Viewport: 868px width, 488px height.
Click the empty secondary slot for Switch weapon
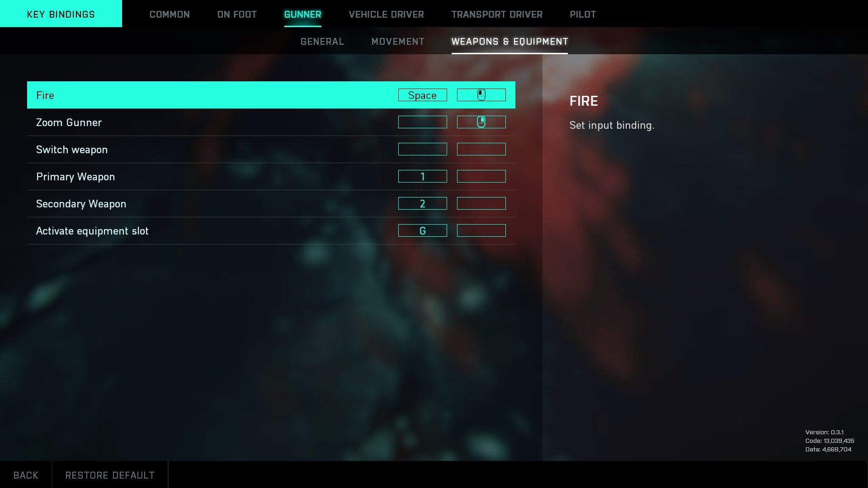click(481, 149)
